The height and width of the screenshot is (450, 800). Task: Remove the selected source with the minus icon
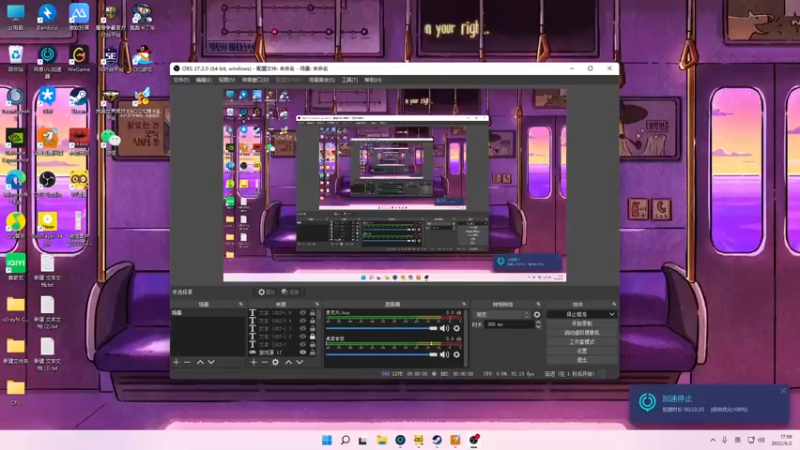[x=264, y=362]
